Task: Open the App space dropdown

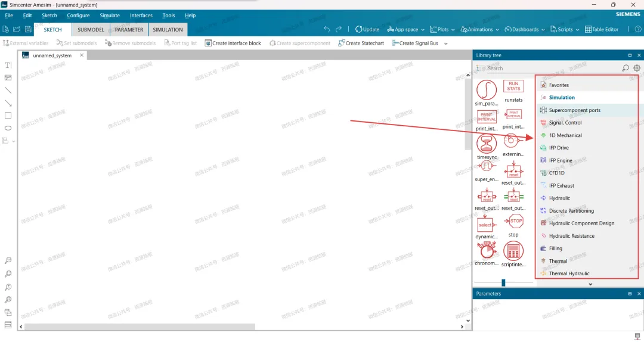Action: [406, 30]
